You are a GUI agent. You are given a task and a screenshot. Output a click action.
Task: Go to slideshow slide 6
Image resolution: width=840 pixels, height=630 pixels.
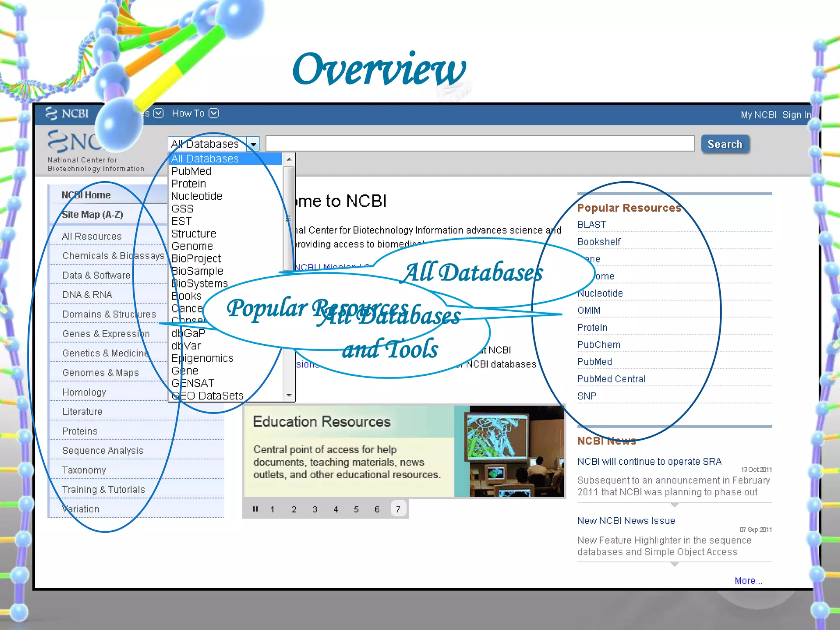tap(377, 509)
